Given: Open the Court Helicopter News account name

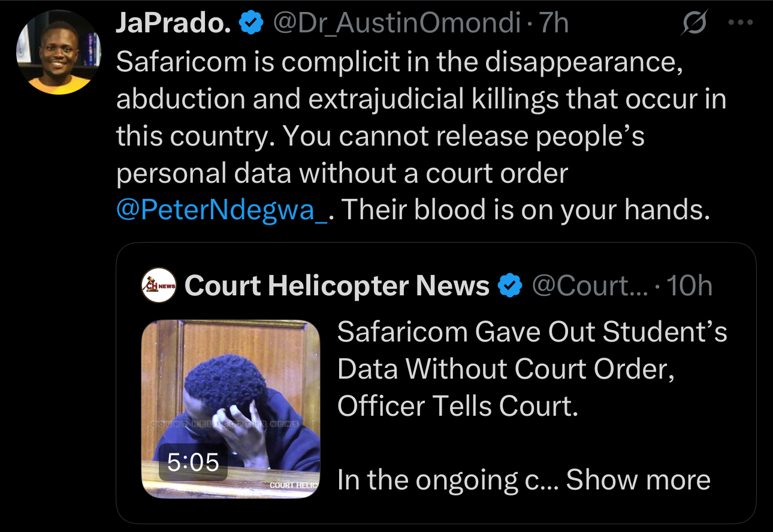Looking at the screenshot, I should click(337, 286).
